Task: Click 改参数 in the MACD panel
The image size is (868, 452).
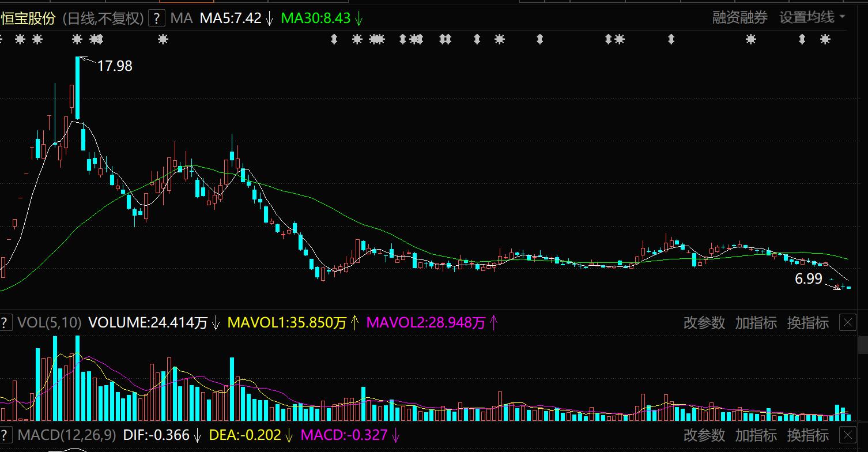Action: (x=704, y=435)
